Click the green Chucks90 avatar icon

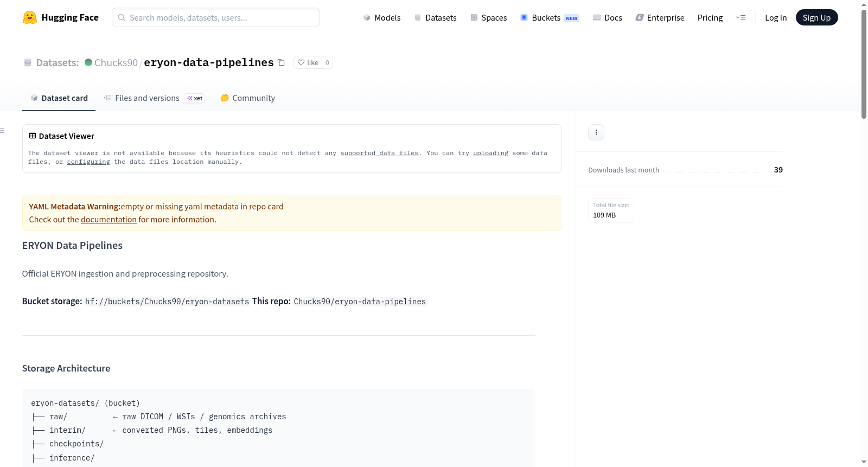pos(88,62)
